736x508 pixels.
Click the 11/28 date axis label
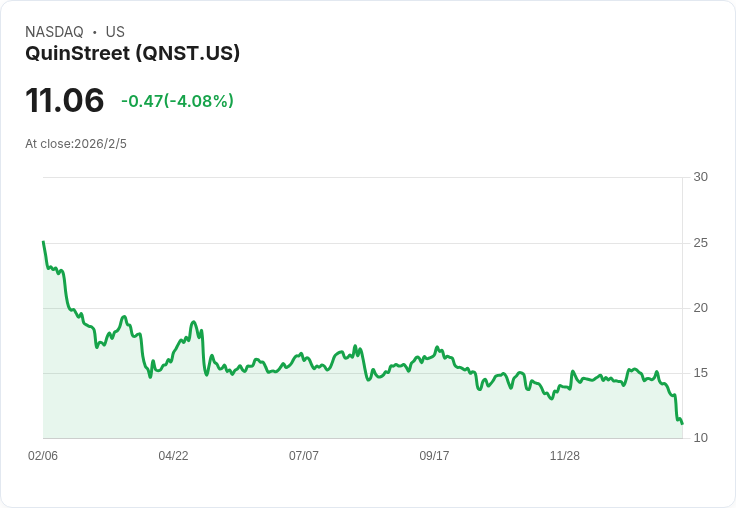point(565,455)
